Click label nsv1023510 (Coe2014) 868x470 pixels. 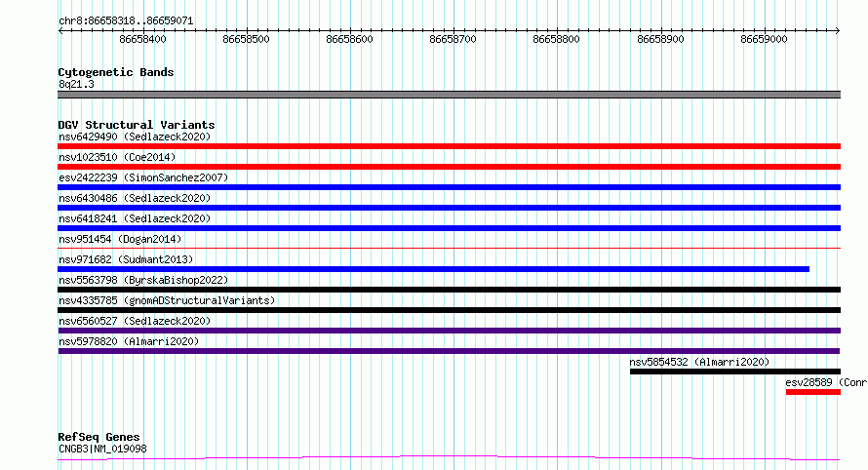[x=117, y=157]
